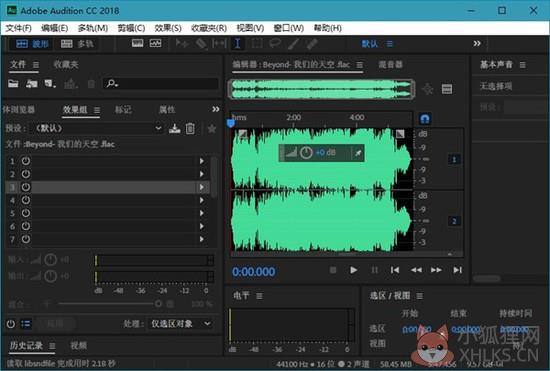
Task: Adjust amplitude knob in waveform HUD
Action: [306, 153]
